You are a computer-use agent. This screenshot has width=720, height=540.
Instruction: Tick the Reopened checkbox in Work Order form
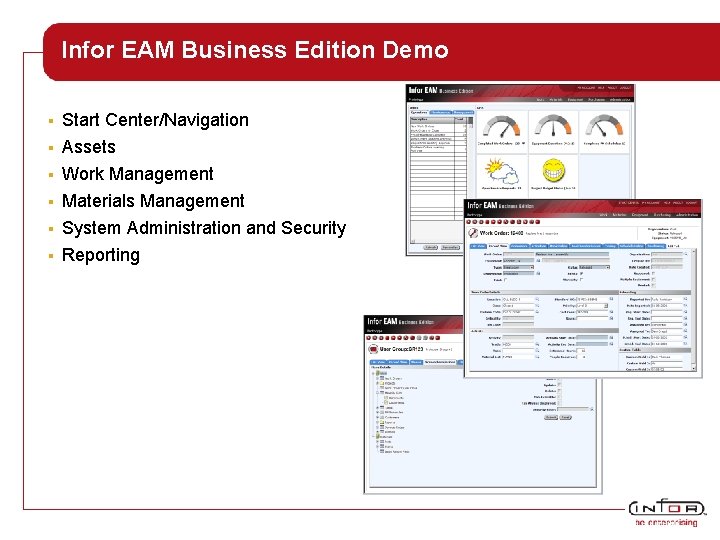click(653, 273)
